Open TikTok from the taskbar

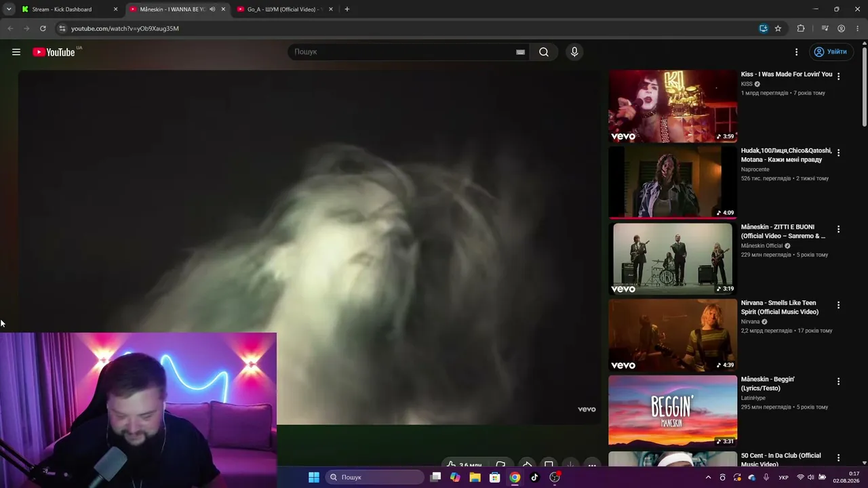pyautogui.click(x=534, y=477)
